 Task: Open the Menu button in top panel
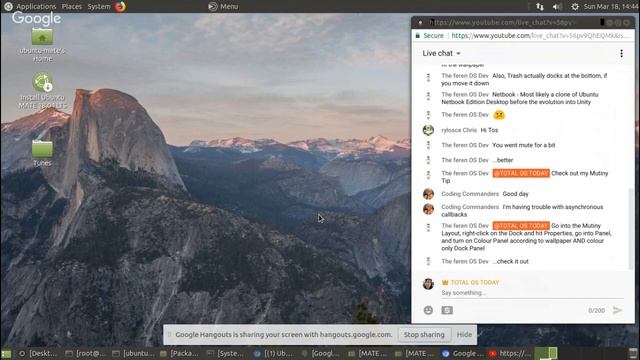pos(223,7)
